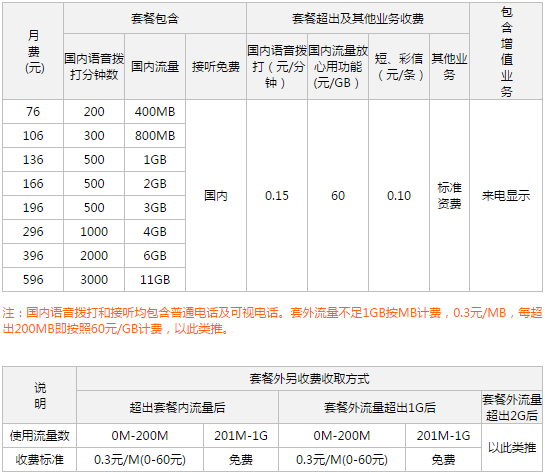Click the 11GB data cell
Screen dimensions: 545x473
155,279
